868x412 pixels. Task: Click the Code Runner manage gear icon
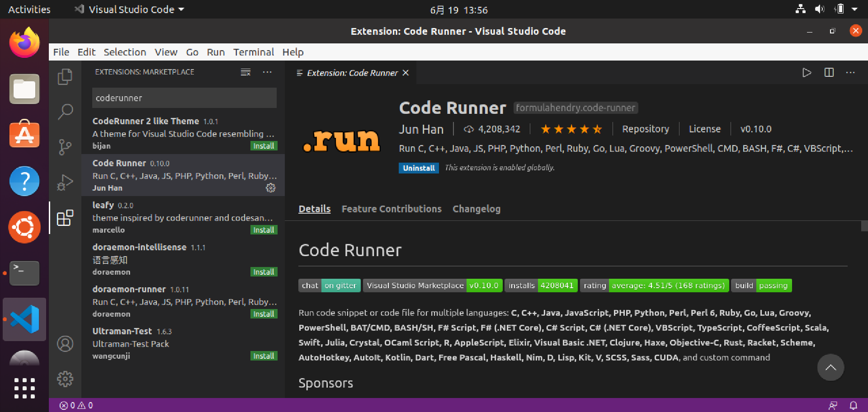tap(270, 188)
